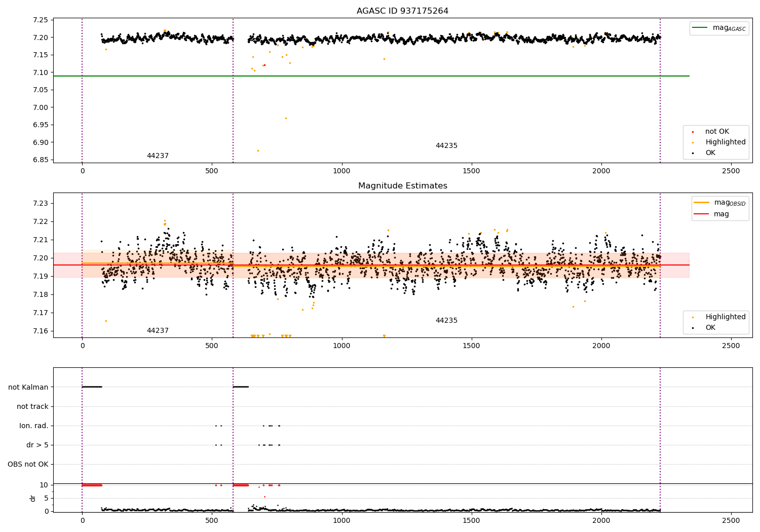Click the 1000 x-axis tick under the middle plot

342,346
